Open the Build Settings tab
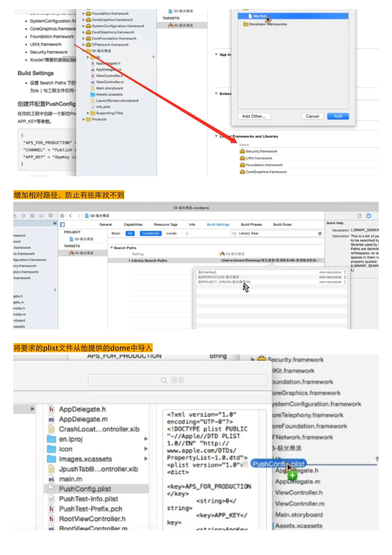The image size is (392, 555). click(x=218, y=224)
